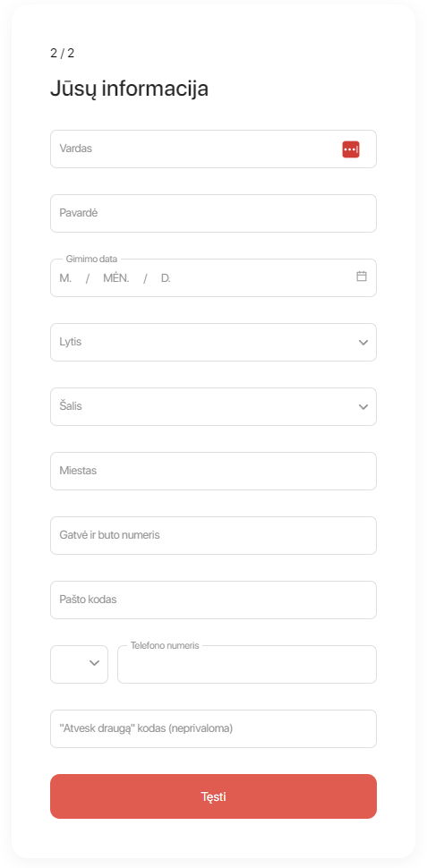Select the year part M. of birth date
Screen dimensions: 427x868
tap(65, 278)
